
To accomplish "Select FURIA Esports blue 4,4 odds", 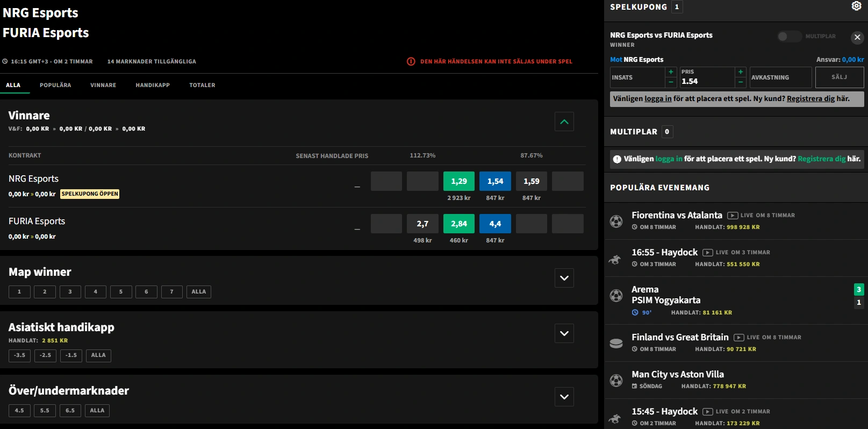I will (x=495, y=224).
